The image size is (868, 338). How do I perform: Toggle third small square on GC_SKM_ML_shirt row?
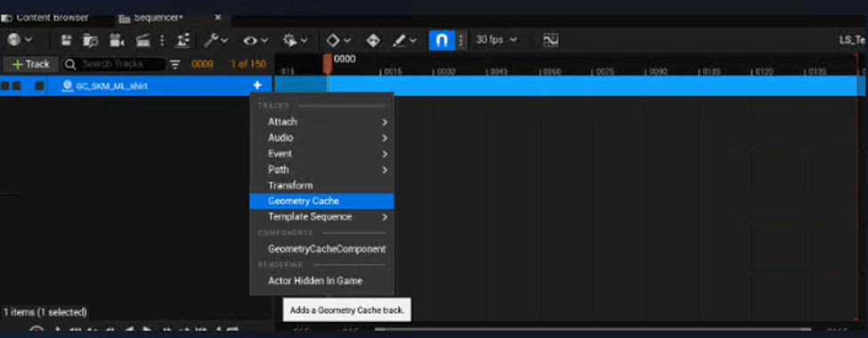click(x=39, y=85)
